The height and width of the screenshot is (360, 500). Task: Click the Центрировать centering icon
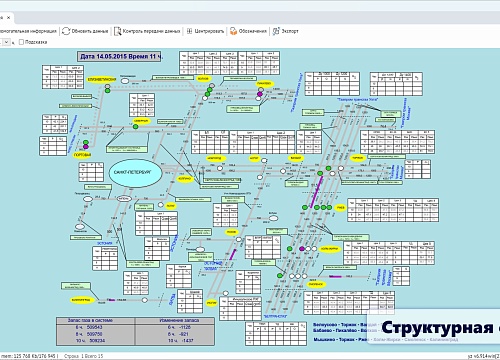pyautogui.click(x=189, y=31)
